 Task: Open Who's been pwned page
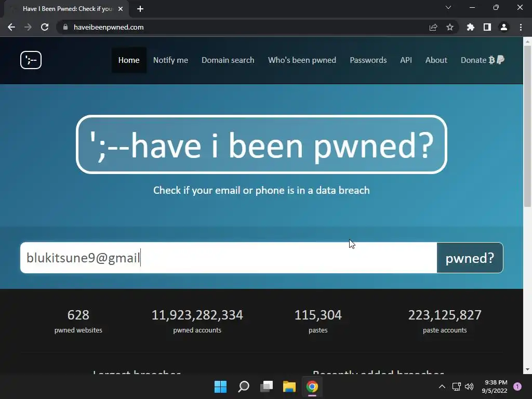click(302, 60)
